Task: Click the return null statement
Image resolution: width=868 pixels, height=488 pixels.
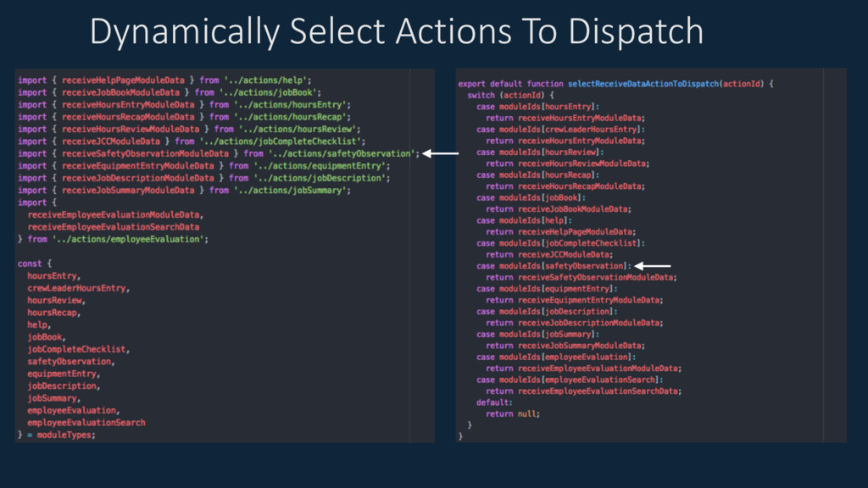Action: 513,413
